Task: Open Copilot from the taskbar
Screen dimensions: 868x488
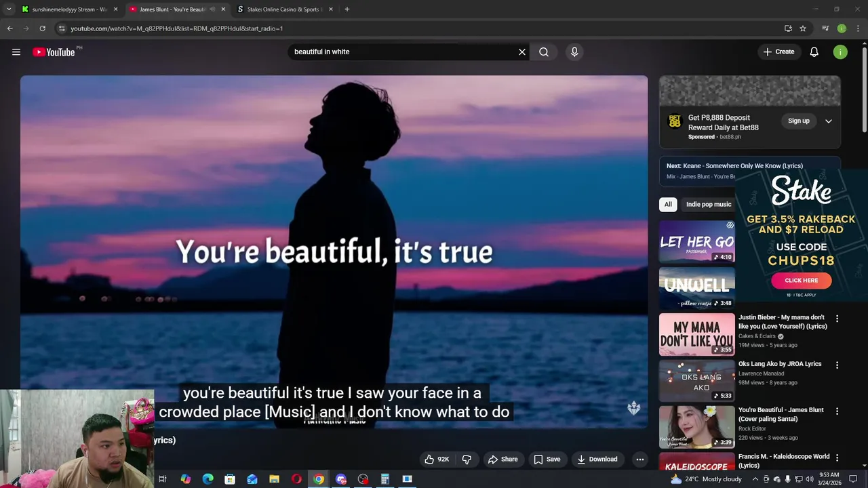Action: [186, 479]
